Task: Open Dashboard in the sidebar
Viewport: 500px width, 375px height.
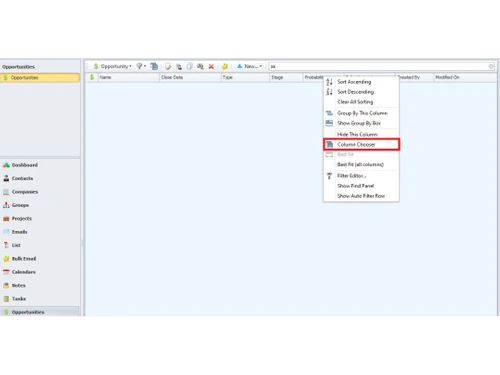Action: click(40, 165)
